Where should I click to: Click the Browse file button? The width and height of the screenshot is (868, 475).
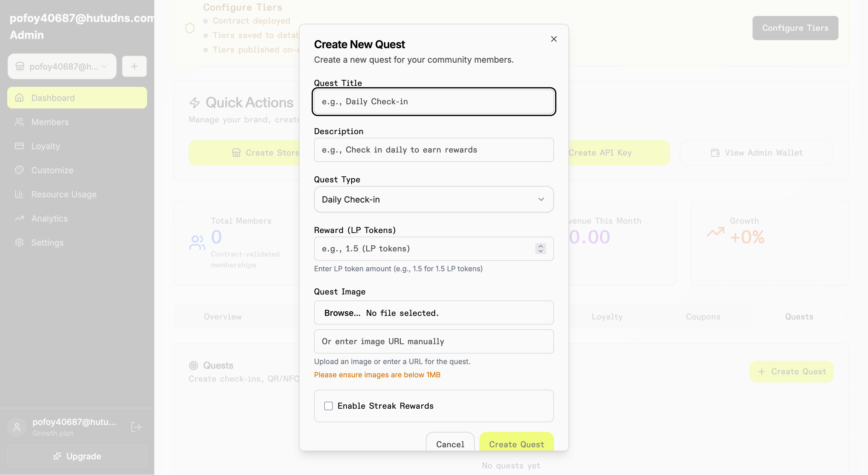pyautogui.click(x=342, y=313)
